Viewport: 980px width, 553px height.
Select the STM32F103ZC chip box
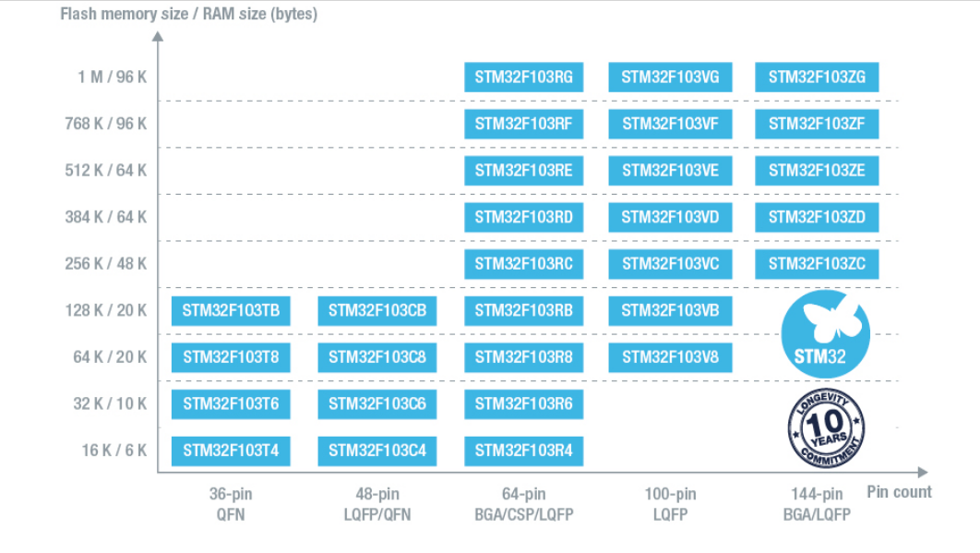817,264
